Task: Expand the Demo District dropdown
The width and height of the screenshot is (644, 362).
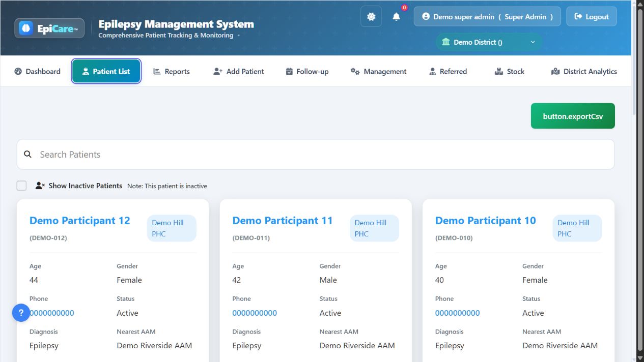Action: (x=489, y=42)
